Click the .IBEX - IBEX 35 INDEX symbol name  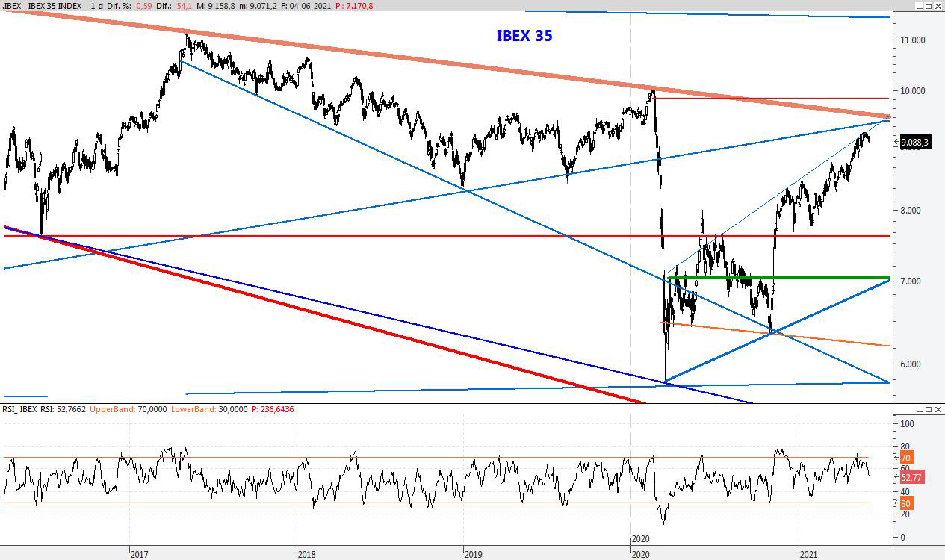[x=43, y=6]
